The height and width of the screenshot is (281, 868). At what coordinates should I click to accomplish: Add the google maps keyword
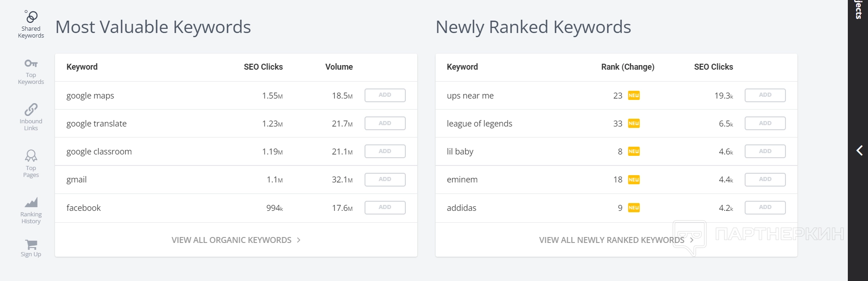click(385, 95)
